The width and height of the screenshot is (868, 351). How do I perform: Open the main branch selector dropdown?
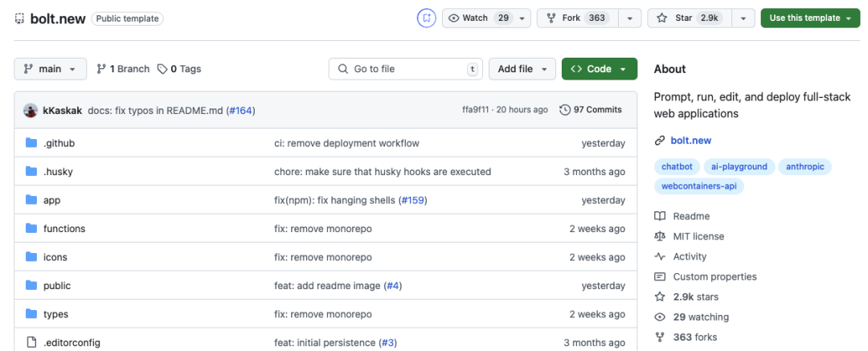pos(51,69)
